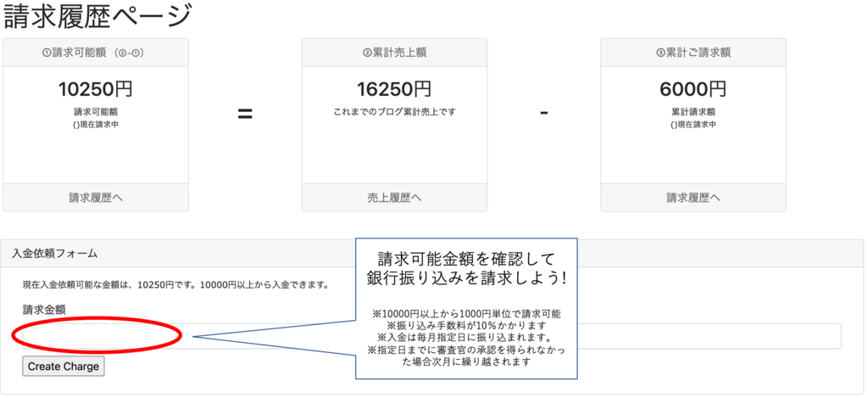Click the 請求金額 field label
The height and width of the screenshot is (398, 868).
pyautogui.click(x=44, y=310)
